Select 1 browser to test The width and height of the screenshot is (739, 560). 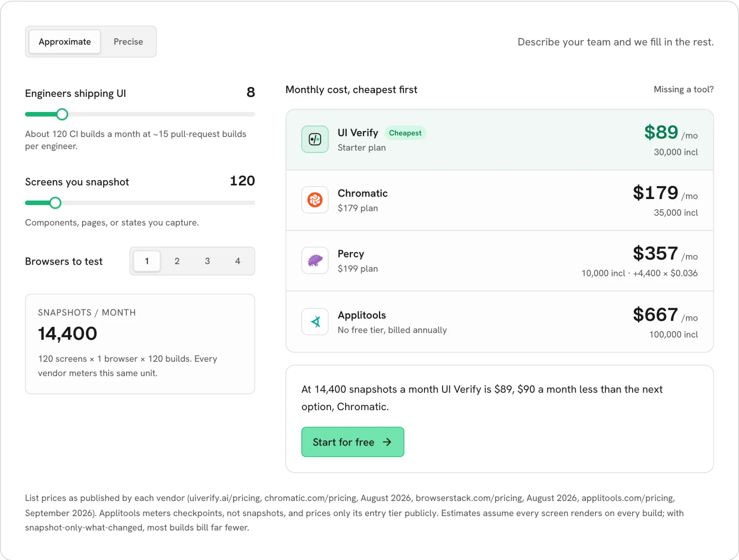[147, 261]
